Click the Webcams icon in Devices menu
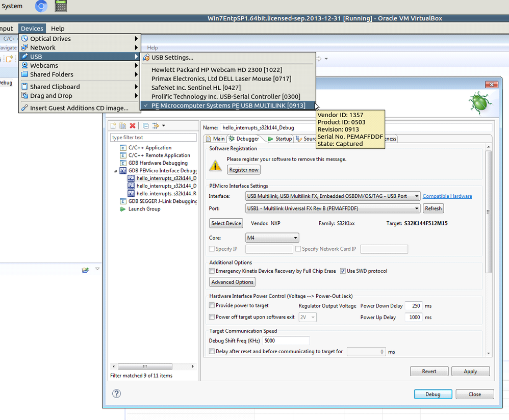The height and width of the screenshot is (420, 509). click(x=24, y=65)
